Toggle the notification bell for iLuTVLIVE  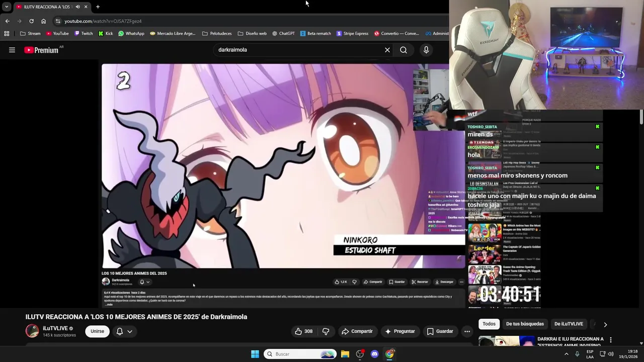pos(120,331)
